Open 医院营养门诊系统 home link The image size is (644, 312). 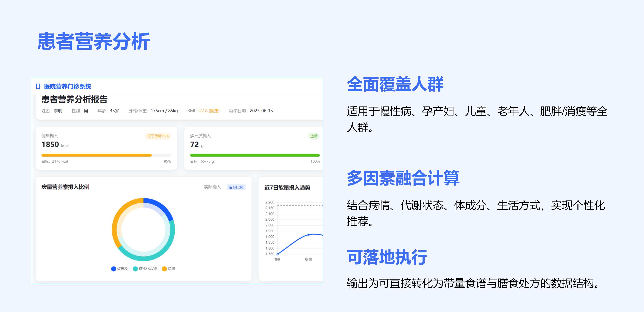click(68, 87)
